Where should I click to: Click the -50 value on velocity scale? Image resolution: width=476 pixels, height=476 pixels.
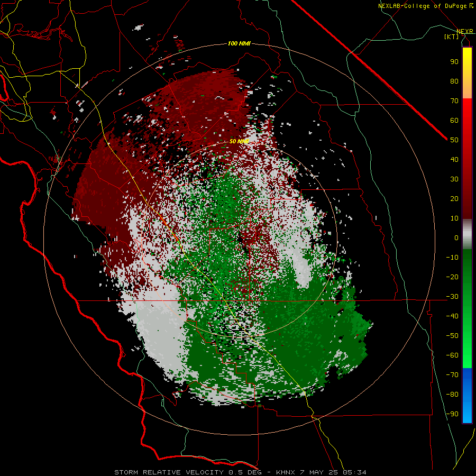point(452,336)
